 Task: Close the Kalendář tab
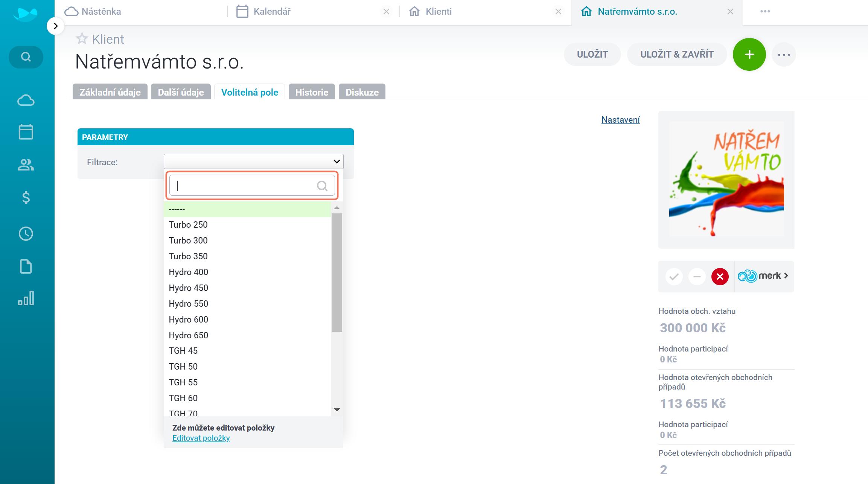386,12
